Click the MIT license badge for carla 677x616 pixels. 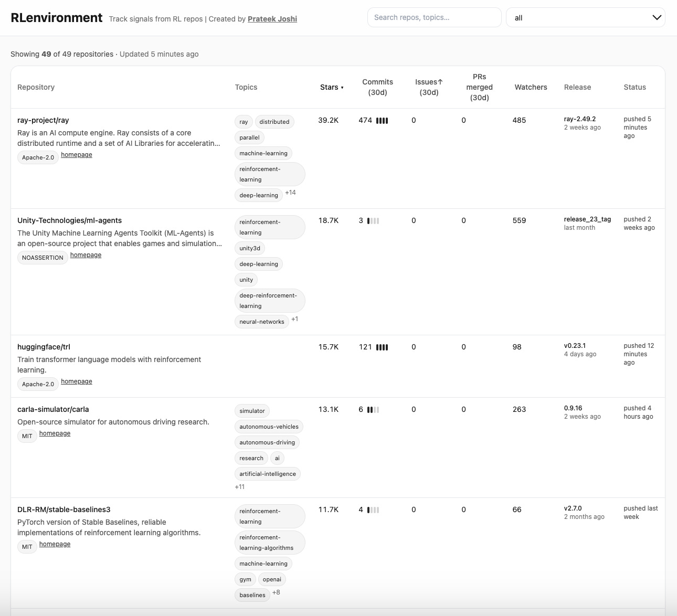27,436
